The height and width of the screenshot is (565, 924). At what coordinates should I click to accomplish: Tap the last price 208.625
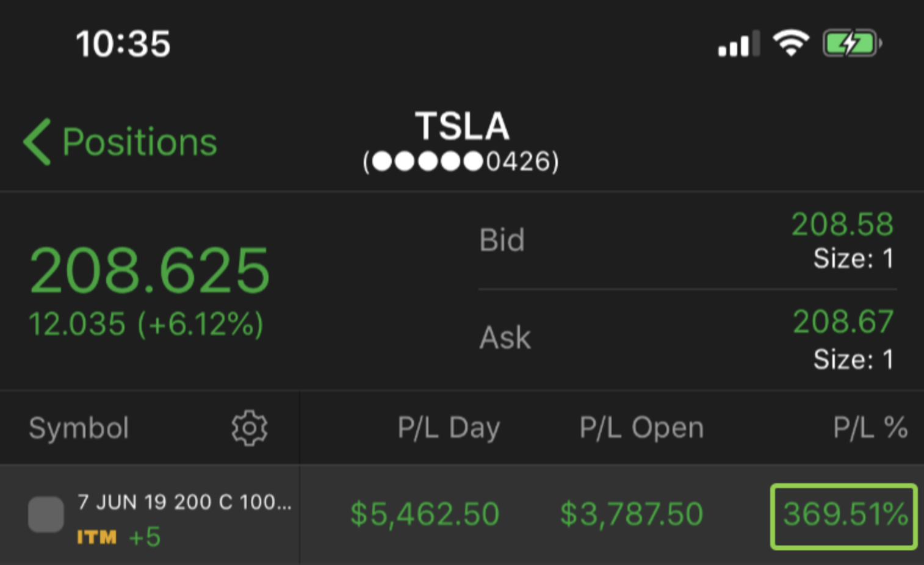tap(150, 270)
